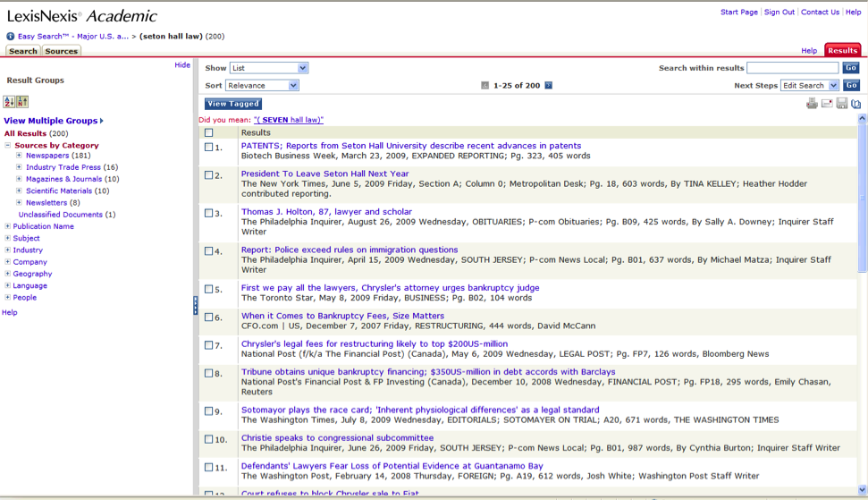Hide the Result Groups panel
The height and width of the screenshot is (500, 868).
tap(182, 64)
